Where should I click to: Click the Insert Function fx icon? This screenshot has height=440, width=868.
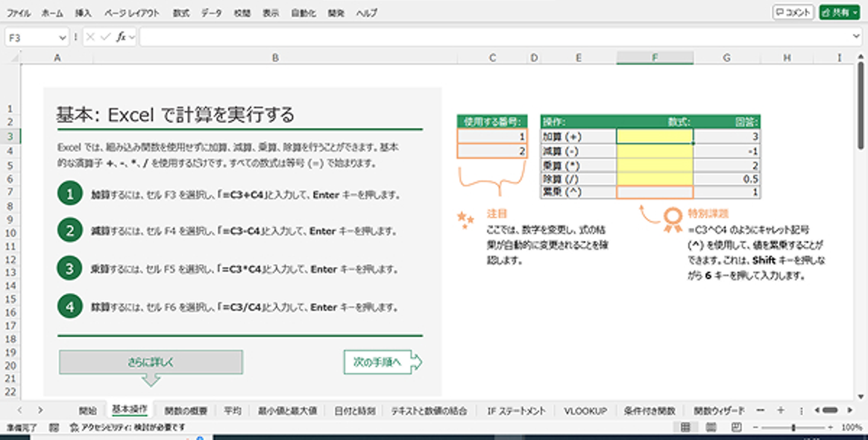(121, 37)
